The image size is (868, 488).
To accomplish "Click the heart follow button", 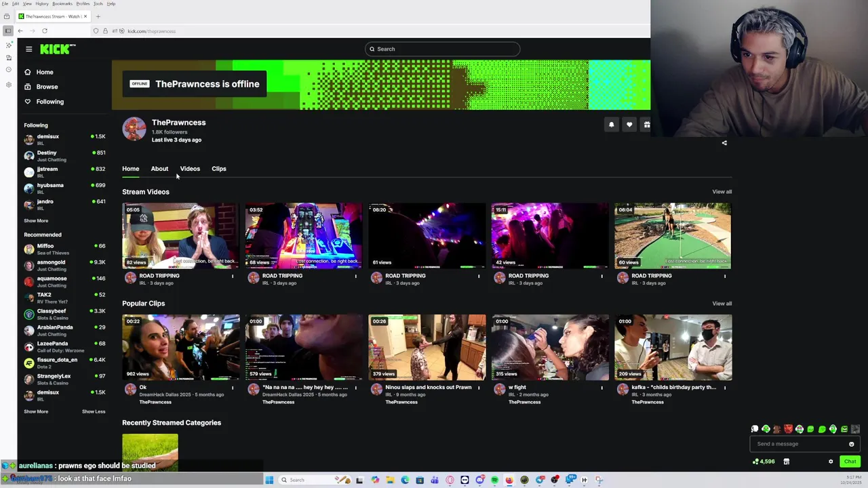I will pyautogui.click(x=629, y=125).
